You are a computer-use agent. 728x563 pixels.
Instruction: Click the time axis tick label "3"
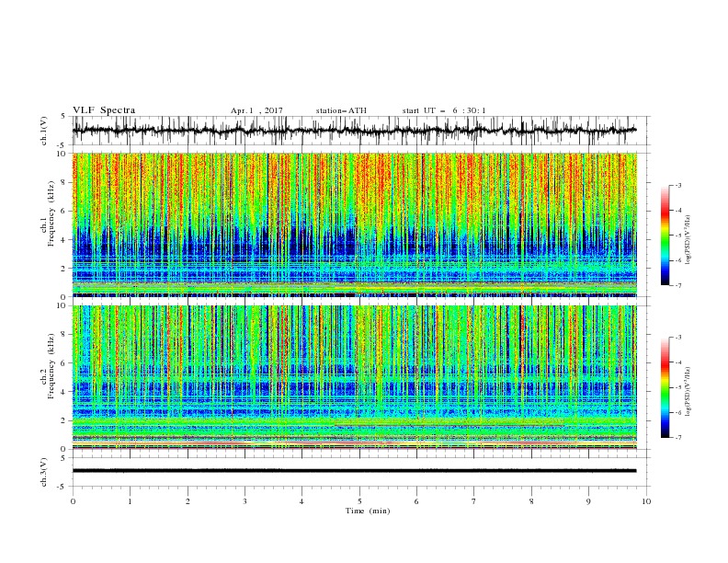click(245, 501)
